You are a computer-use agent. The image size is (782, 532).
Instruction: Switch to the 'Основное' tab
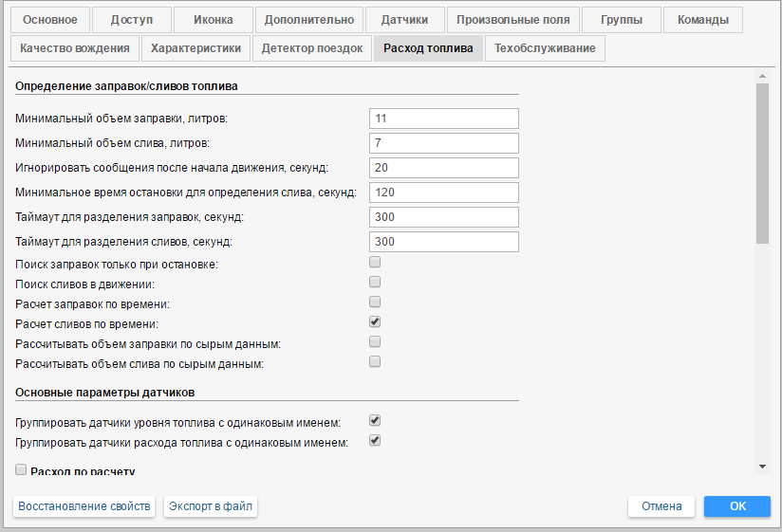(52, 20)
